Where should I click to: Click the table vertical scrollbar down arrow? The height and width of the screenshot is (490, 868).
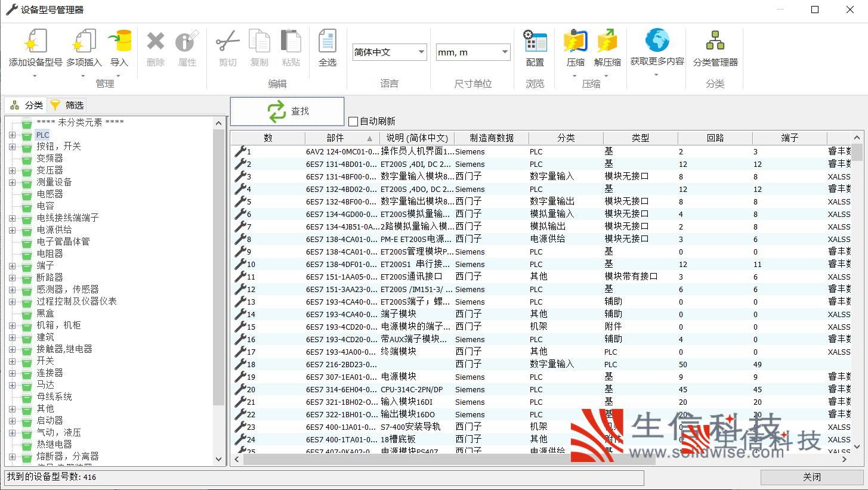tap(857, 446)
